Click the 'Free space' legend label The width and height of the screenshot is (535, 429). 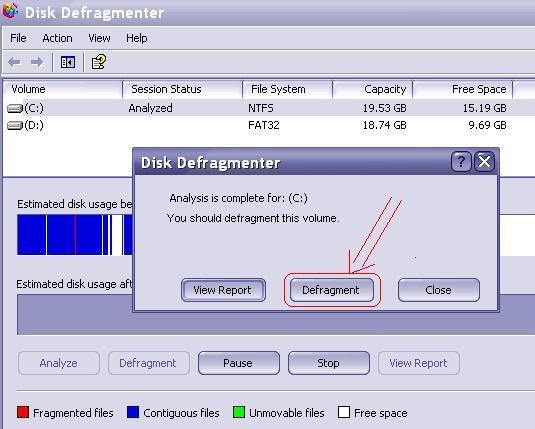click(381, 413)
